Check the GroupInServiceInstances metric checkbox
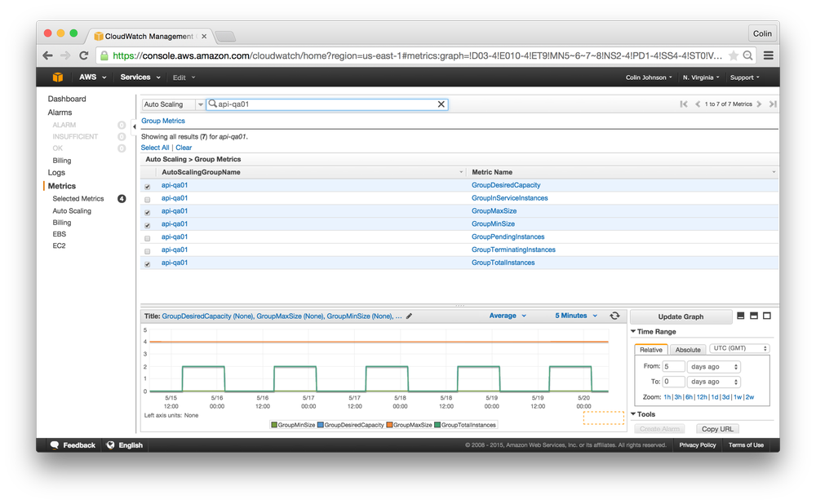This screenshot has width=816, height=504. click(147, 199)
